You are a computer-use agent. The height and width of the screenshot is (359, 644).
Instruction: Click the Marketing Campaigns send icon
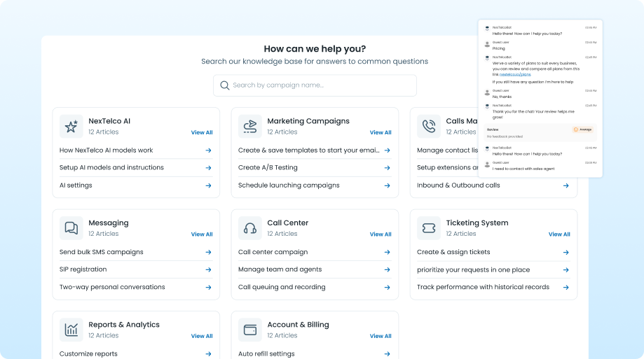pos(250,126)
